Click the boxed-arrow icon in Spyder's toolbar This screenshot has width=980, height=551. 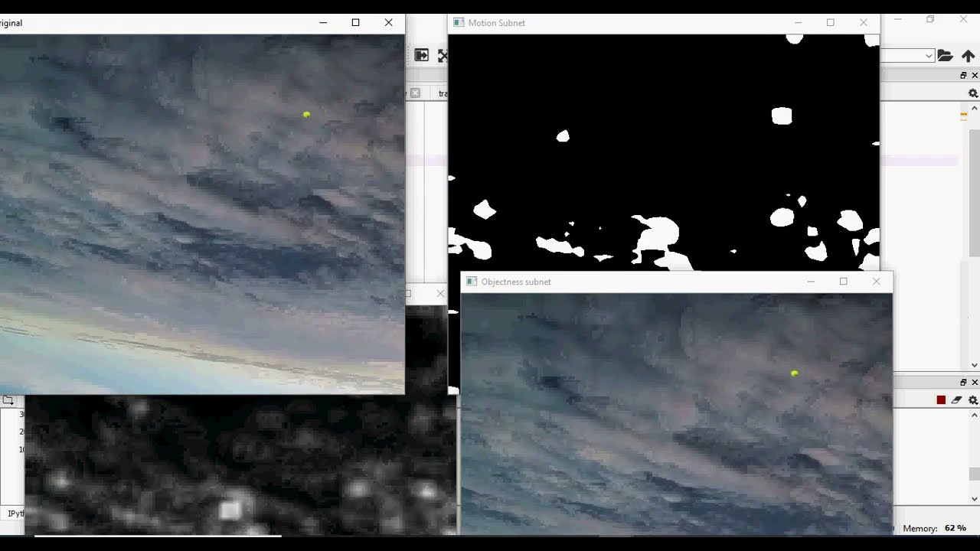421,55
